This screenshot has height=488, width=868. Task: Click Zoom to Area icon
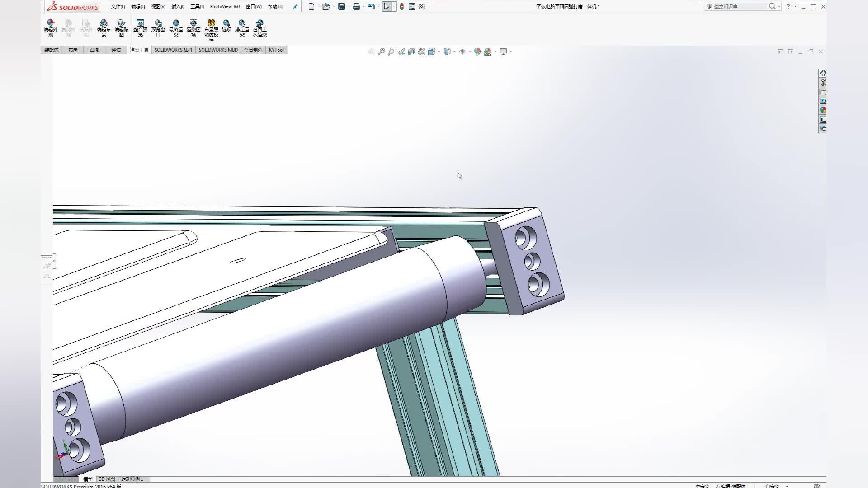point(392,52)
